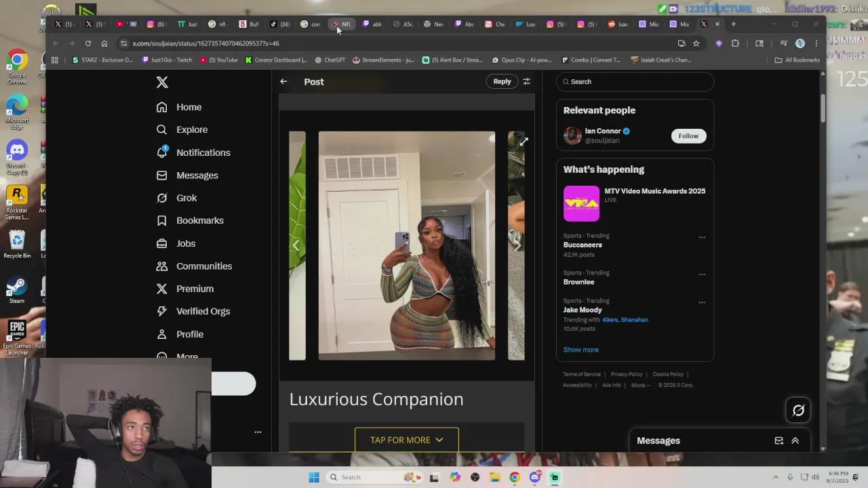
Task: Click Show more under trends
Action: pyautogui.click(x=581, y=350)
